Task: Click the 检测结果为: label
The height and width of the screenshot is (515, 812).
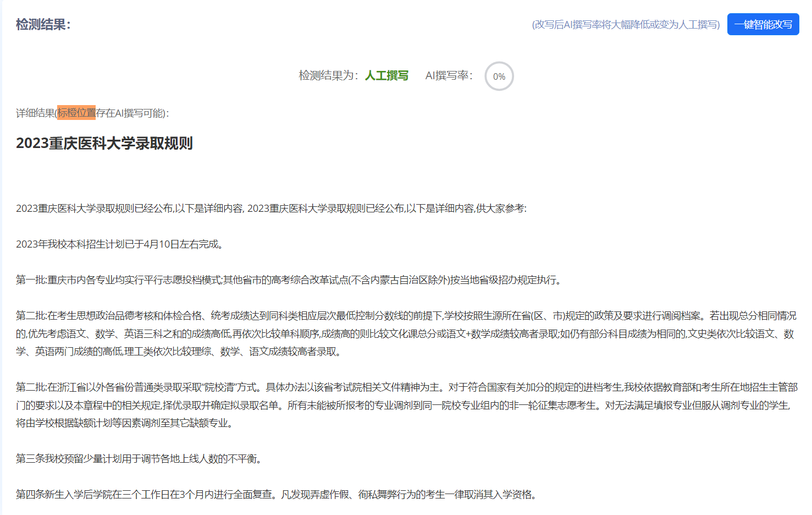Action: tap(329, 75)
